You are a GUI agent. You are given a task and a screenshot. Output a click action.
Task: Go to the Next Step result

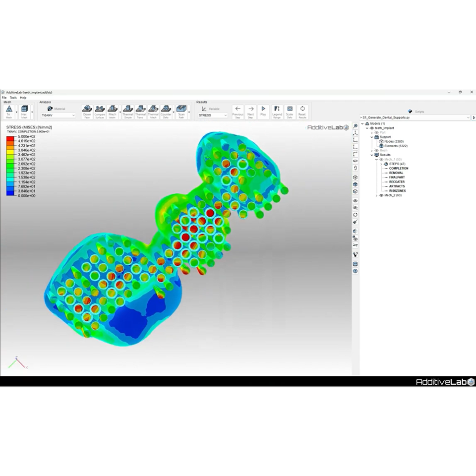pyautogui.click(x=251, y=112)
